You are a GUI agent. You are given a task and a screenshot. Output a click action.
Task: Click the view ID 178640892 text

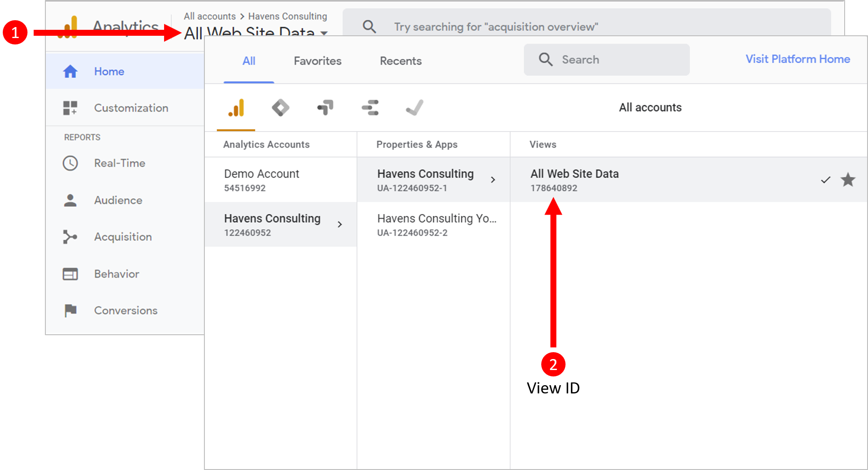[x=554, y=188]
